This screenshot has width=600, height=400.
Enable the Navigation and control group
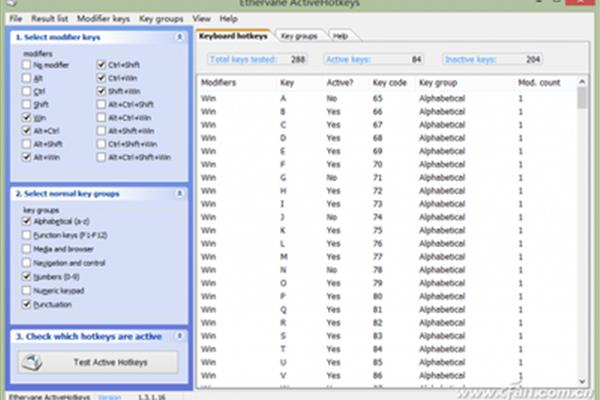click(x=26, y=263)
